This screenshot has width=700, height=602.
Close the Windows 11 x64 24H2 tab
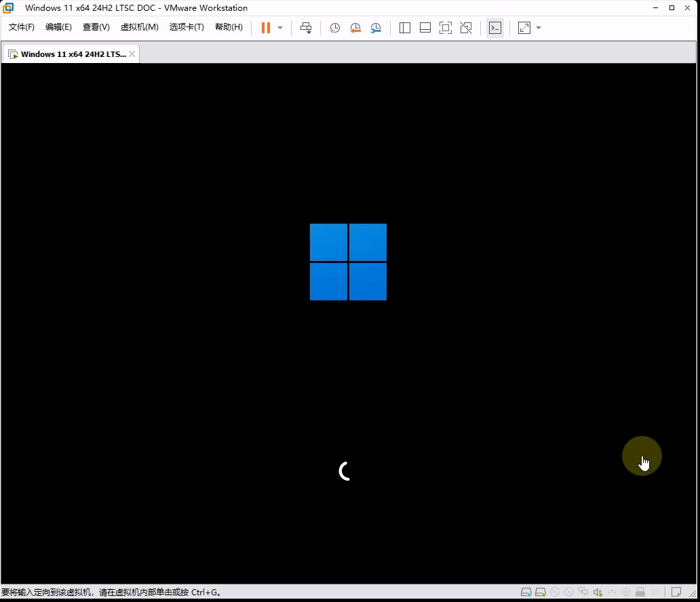point(132,54)
